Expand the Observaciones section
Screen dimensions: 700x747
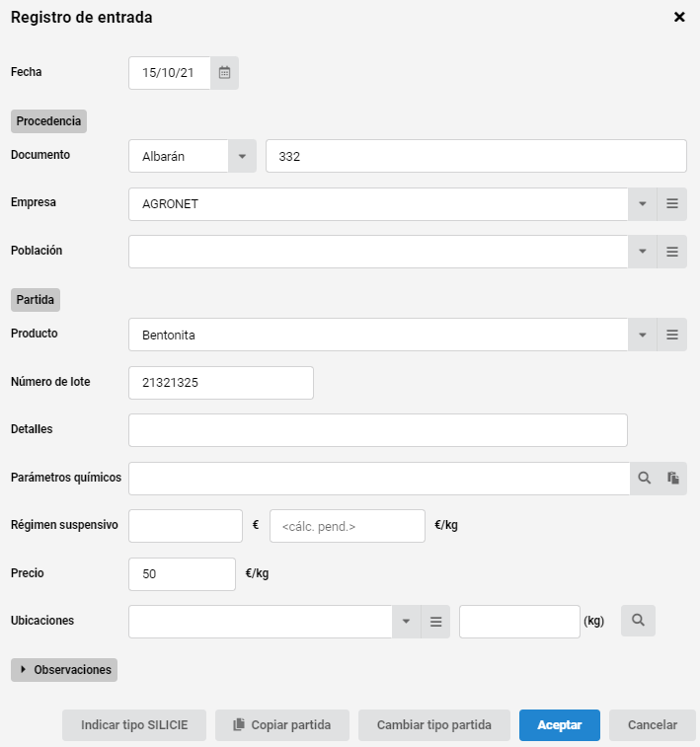coord(64,670)
